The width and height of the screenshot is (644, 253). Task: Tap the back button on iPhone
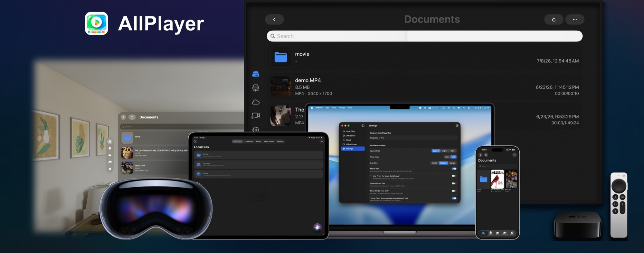[x=480, y=155]
